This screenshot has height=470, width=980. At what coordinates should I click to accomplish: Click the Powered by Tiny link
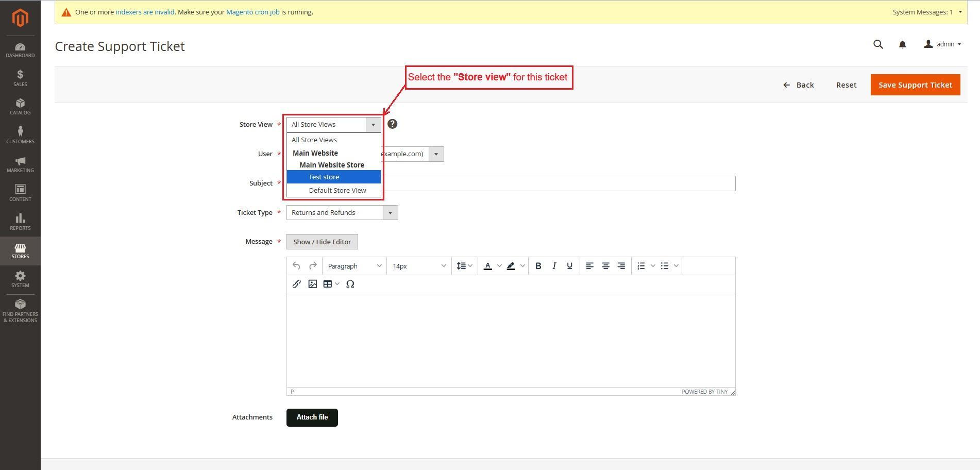pyautogui.click(x=704, y=392)
